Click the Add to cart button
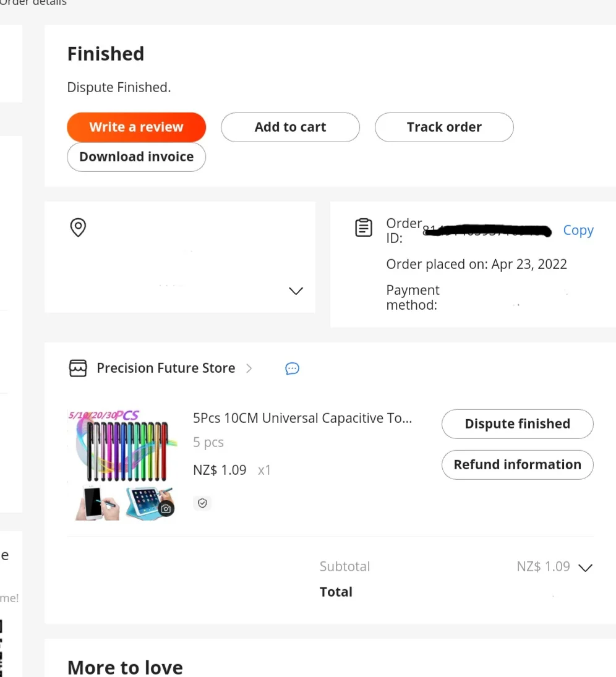 pyautogui.click(x=290, y=127)
